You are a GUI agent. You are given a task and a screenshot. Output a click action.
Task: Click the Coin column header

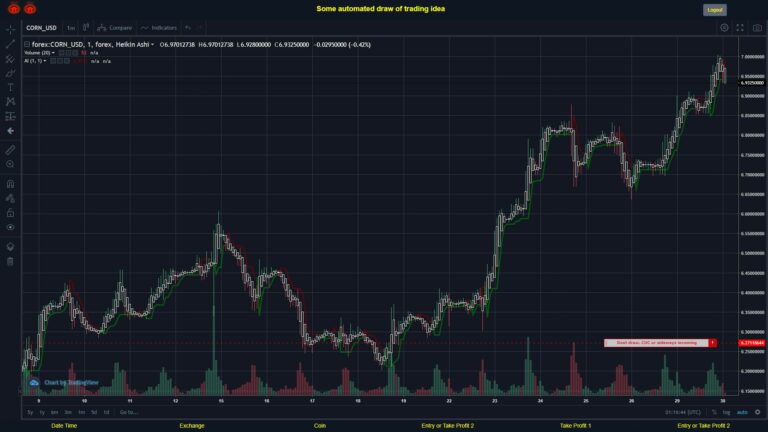point(320,426)
